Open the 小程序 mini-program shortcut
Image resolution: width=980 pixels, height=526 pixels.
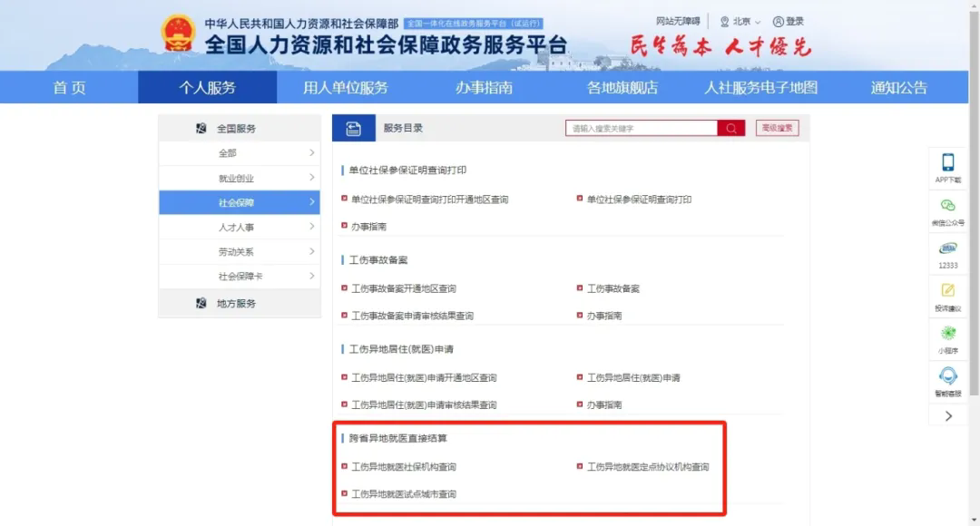tap(947, 339)
